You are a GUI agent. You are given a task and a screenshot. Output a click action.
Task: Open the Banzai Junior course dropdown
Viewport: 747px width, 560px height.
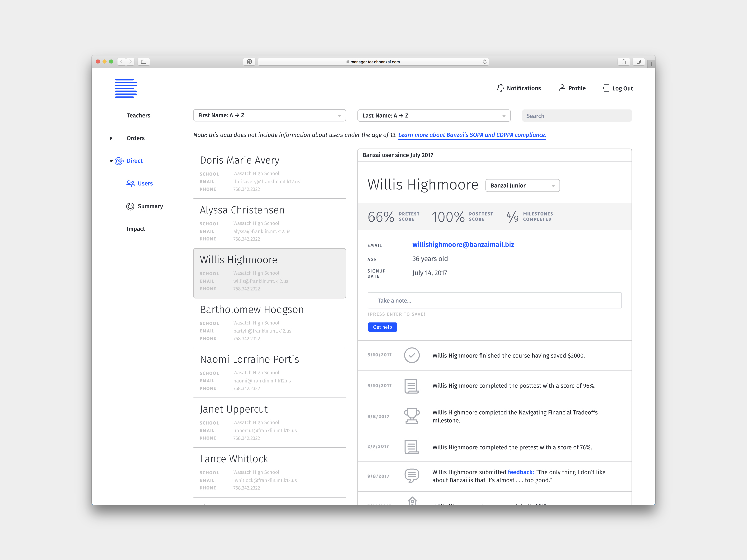tap(523, 186)
